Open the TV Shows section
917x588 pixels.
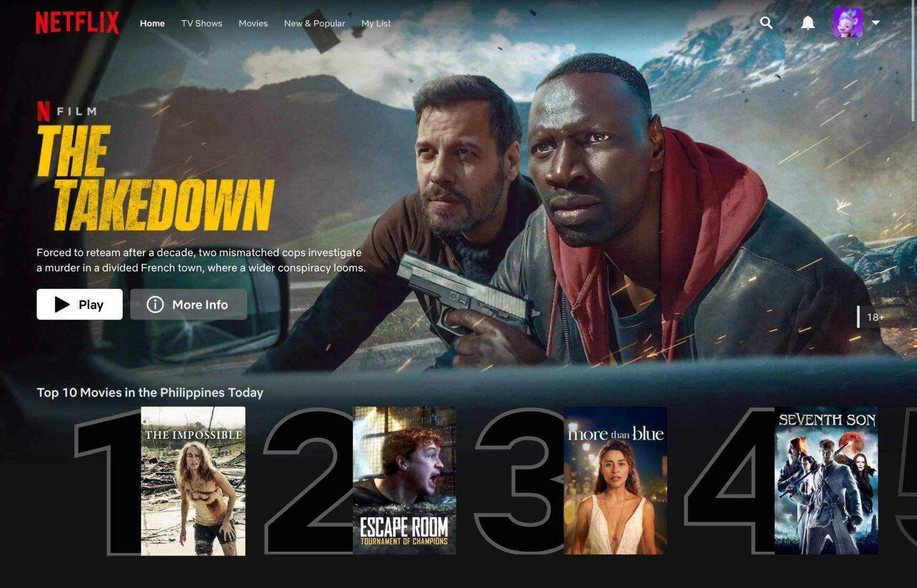point(202,23)
